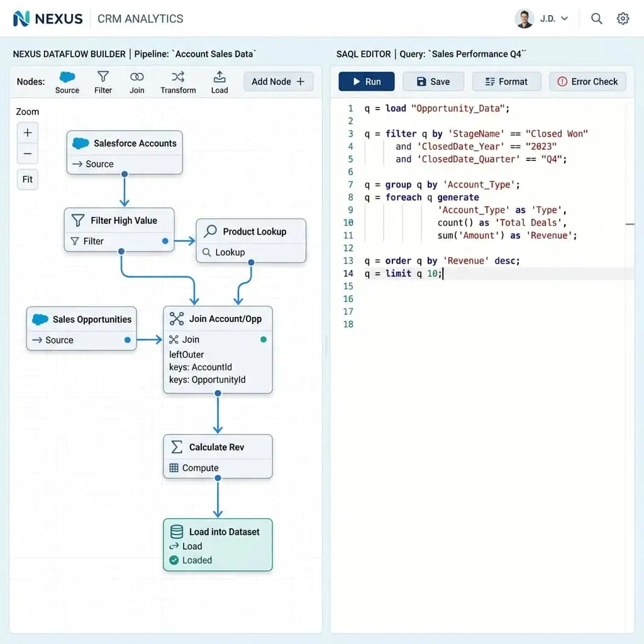
Task: Select the Join Account/Opp node title
Action: (x=225, y=319)
